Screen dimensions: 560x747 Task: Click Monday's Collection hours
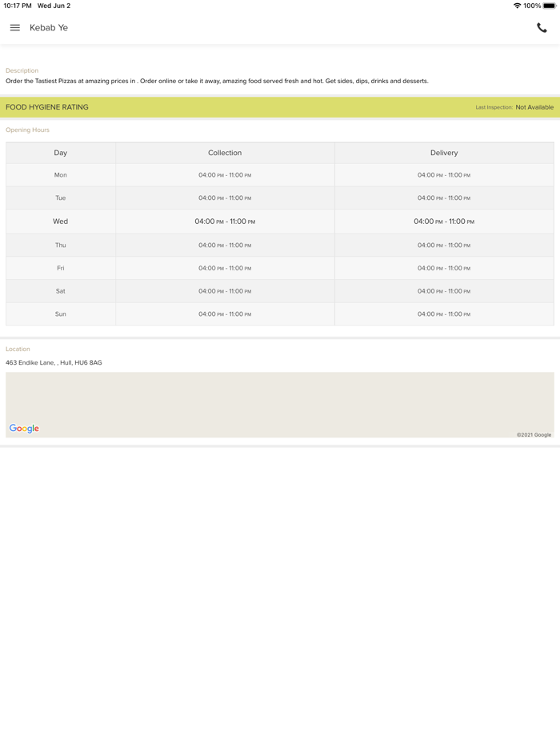pyautogui.click(x=225, y=175)
